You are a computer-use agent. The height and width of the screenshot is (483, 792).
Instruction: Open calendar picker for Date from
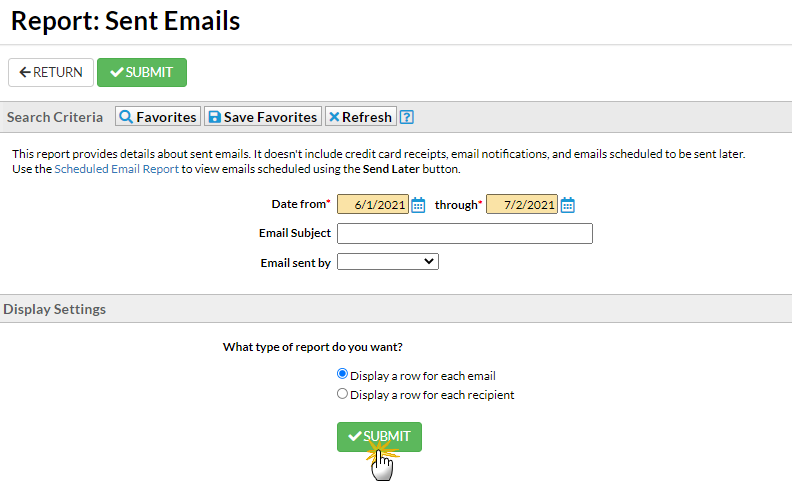pos(418,205)
